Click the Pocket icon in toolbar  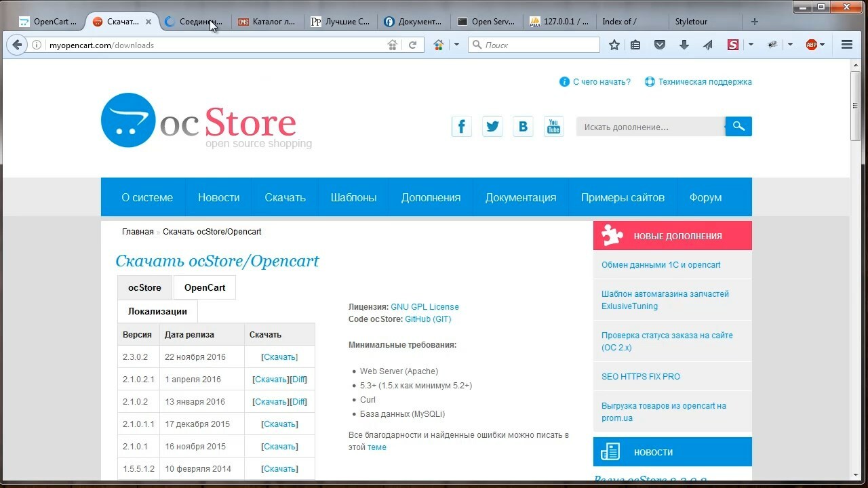click(660, 45)
